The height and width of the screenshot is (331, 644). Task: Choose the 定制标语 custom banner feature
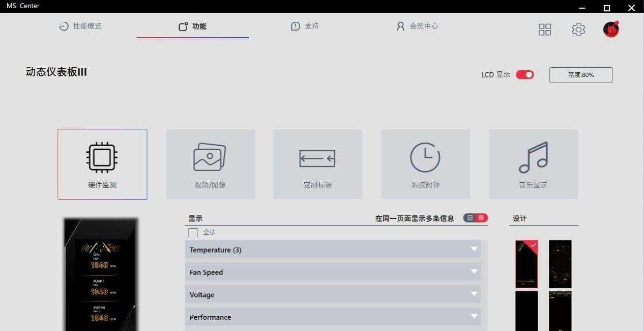click(x=317, y=164)
